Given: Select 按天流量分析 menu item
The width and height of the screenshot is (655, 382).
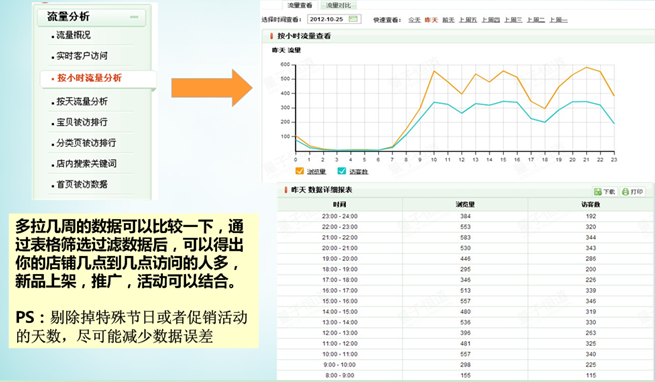Looking at the screenshot, I should 82,102.
